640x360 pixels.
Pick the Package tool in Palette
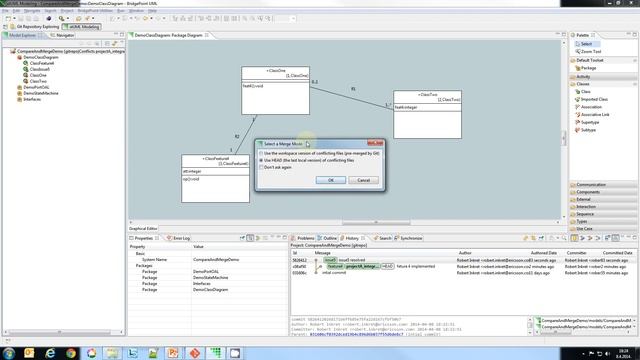coord(586,68)
